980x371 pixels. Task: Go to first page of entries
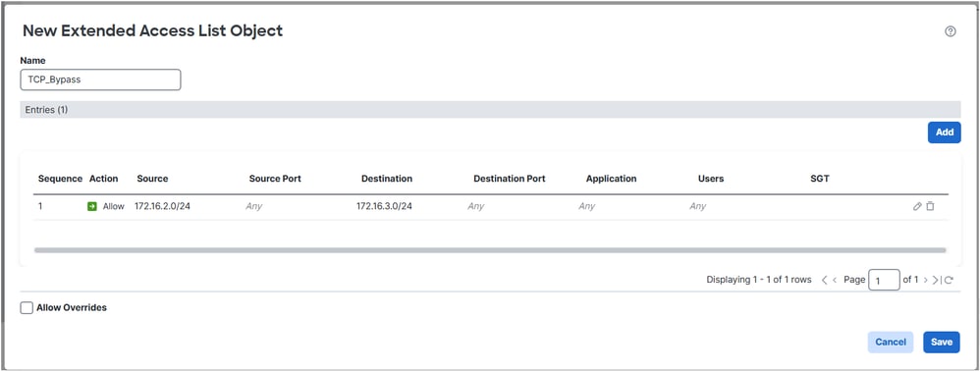[x=825, y=280]
